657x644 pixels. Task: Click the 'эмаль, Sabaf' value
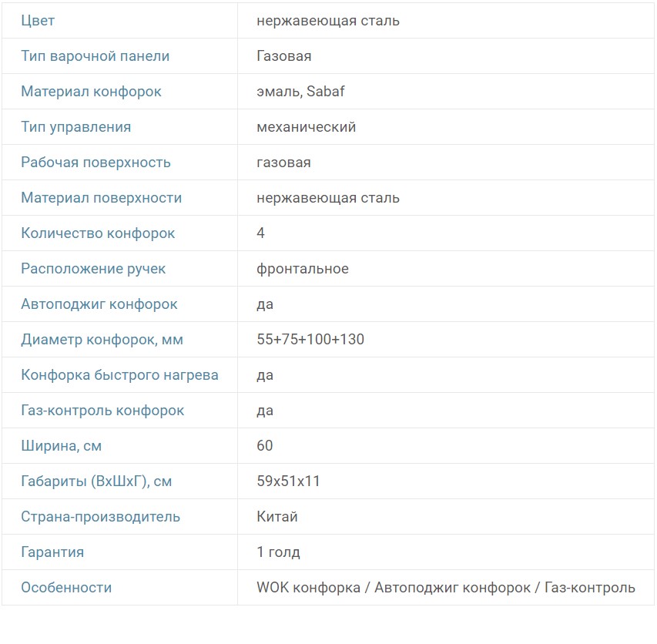[x=300, y=92]
